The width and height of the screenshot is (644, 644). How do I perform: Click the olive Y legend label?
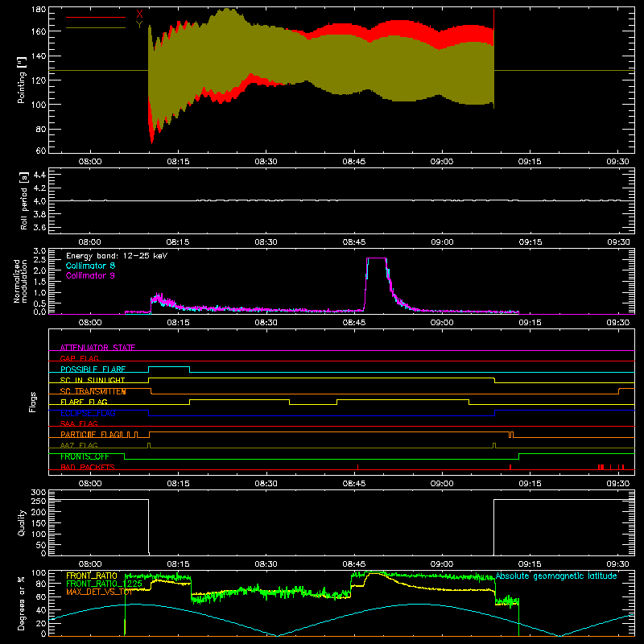(139, 25)
